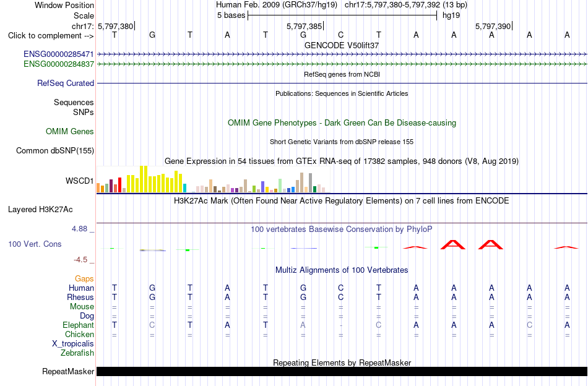Click the dark green bar in the WSCD1 chart
Screen dimensions: 588x386
(x=314, y=189)
